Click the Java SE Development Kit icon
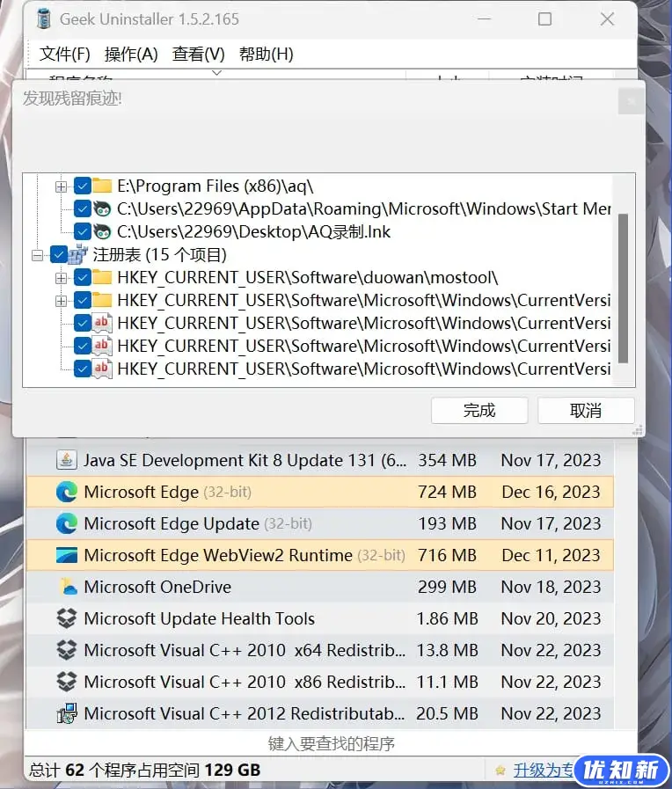The height and width of the screenshot is (789, 672). (67, 461)
